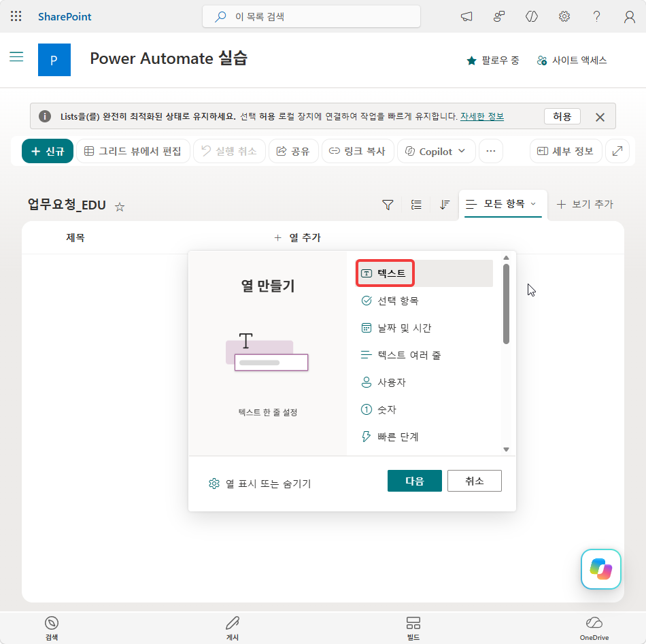Click the '허용' allow button
Image resolution: width=646 pixels, height=644 pixels.
tap(562, 116)
